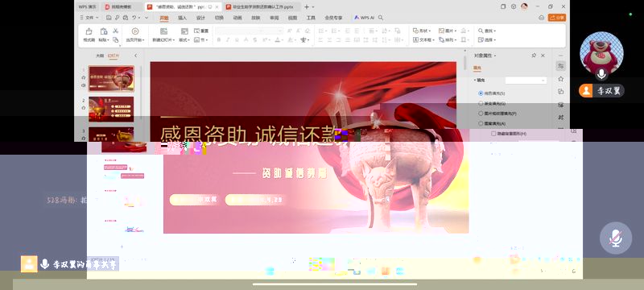This screenshot has height=290, width=644.
Task: Click the Cut scissors icon
Action: 116,31
